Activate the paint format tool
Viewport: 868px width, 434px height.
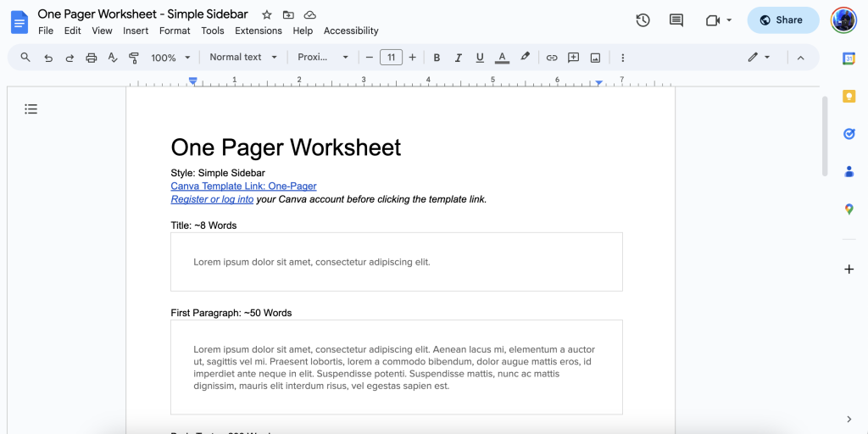pos(133,58)
